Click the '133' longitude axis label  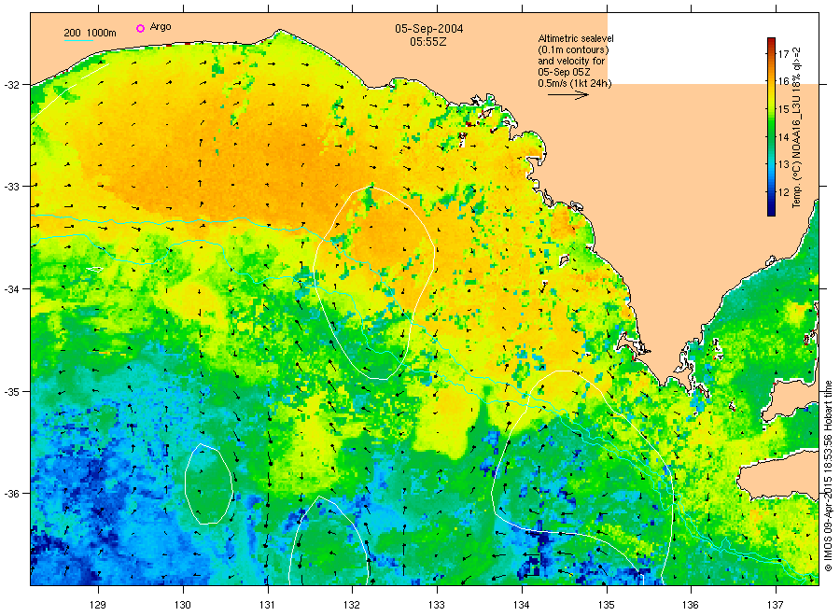437,606
